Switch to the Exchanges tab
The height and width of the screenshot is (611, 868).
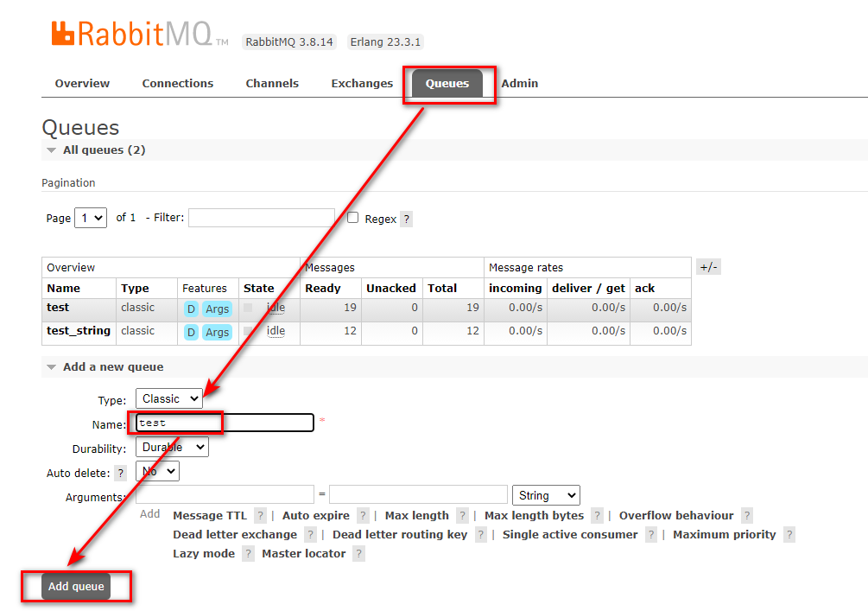tap(362, 84)
